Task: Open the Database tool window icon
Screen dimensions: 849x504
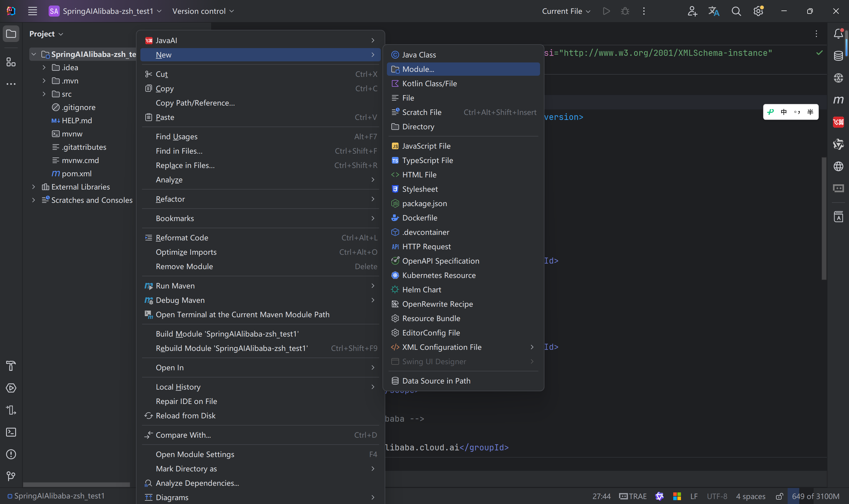Action: tap(838, 56)
